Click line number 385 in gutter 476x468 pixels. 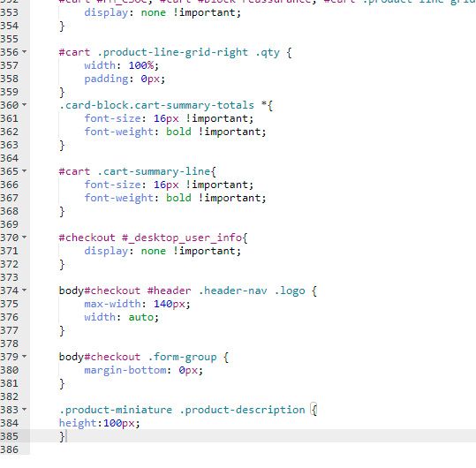[x=10, y=436]
